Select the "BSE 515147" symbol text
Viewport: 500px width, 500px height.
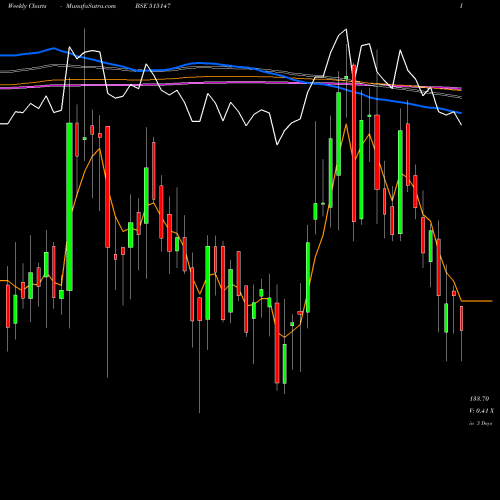(153, 6)
